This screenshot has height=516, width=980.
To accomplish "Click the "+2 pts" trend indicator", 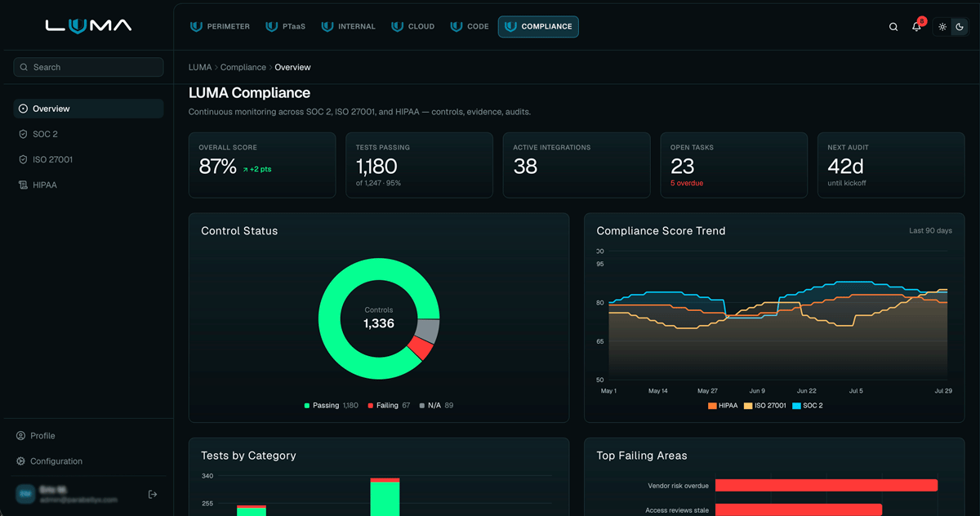I will click(x=257, y=169).
